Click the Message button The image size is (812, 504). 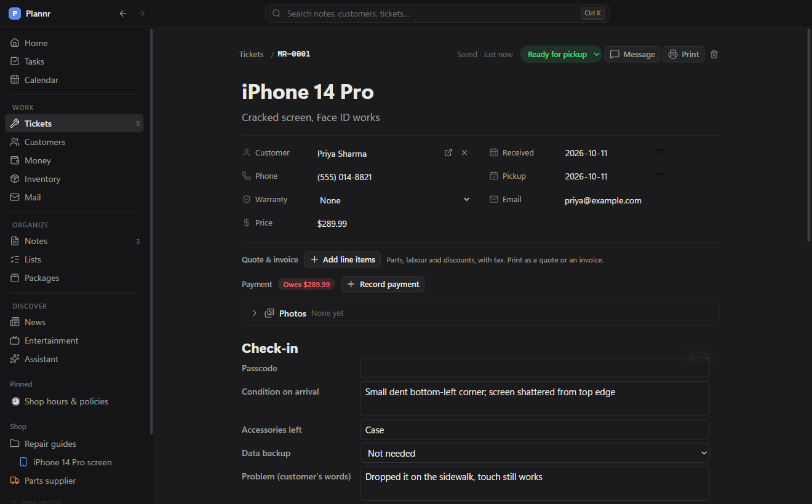click(632, 54)
